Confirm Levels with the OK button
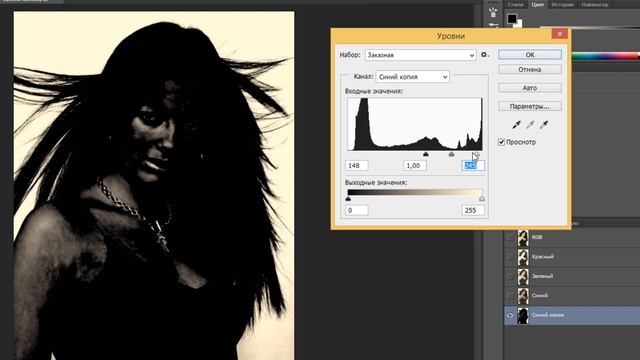The image size is (640, 360). click(x=530, y=55)
